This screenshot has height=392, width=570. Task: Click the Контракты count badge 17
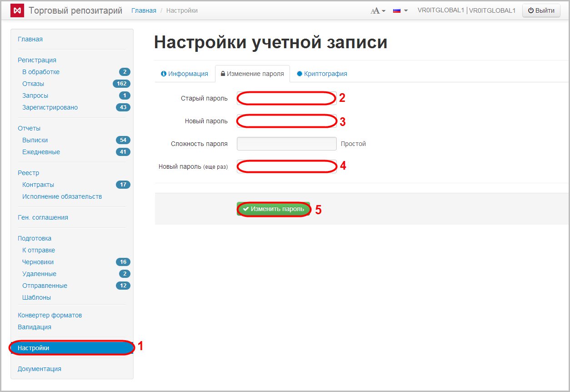pos(123,185)
